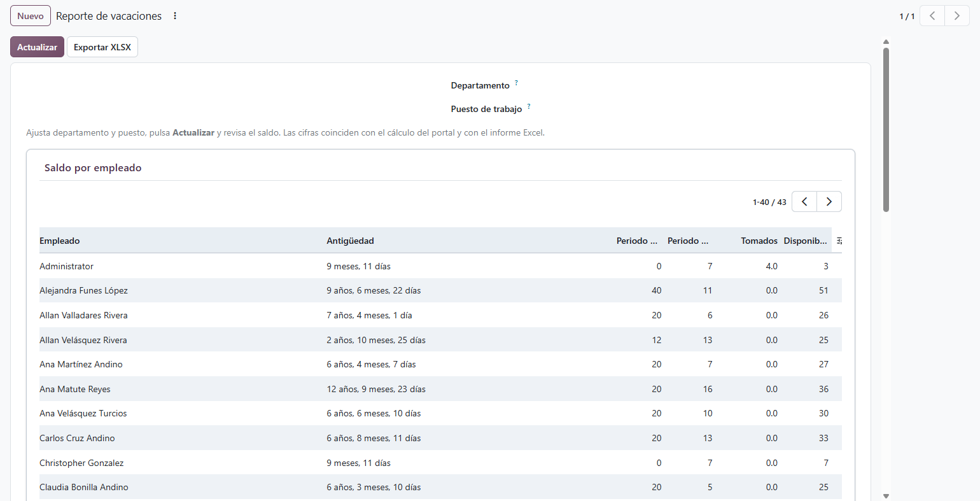Screen dimensions: 980x501
Task: Open the optional columns settings icon
Action: pos(839,241)
